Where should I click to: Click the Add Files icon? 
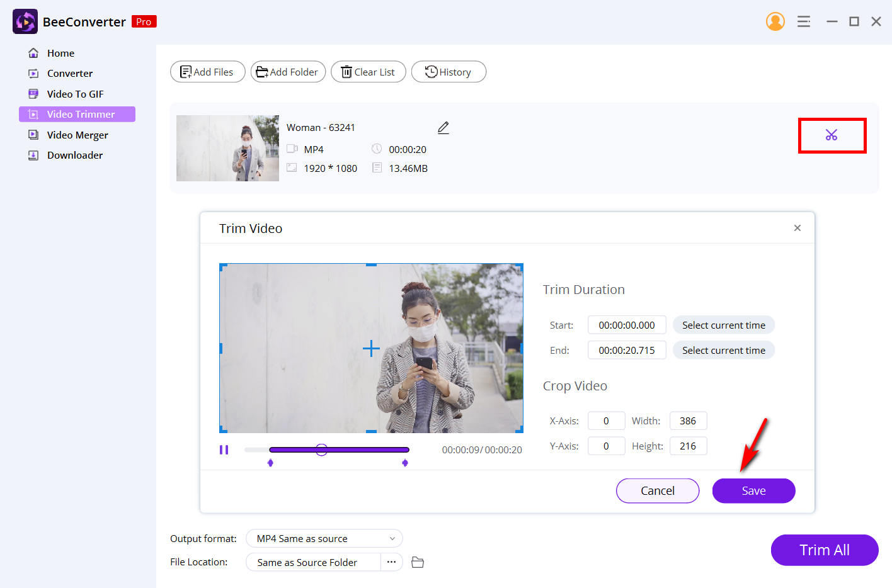[x=186, y=72]
